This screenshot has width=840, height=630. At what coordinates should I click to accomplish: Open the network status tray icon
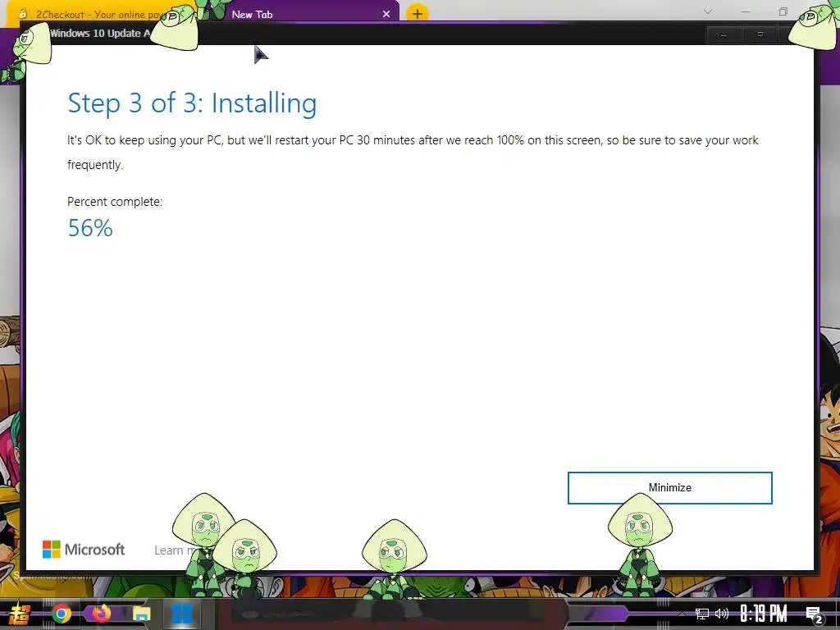pyautogui.click(x=702, y=614)
